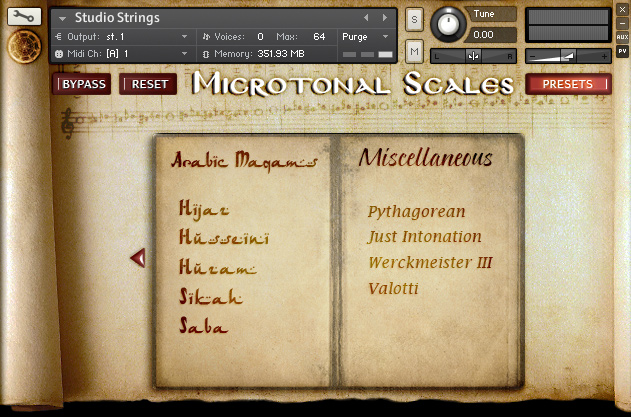Click the Voices note icon
The width and height of the screenshot is (631, 417).
point(206,37)
